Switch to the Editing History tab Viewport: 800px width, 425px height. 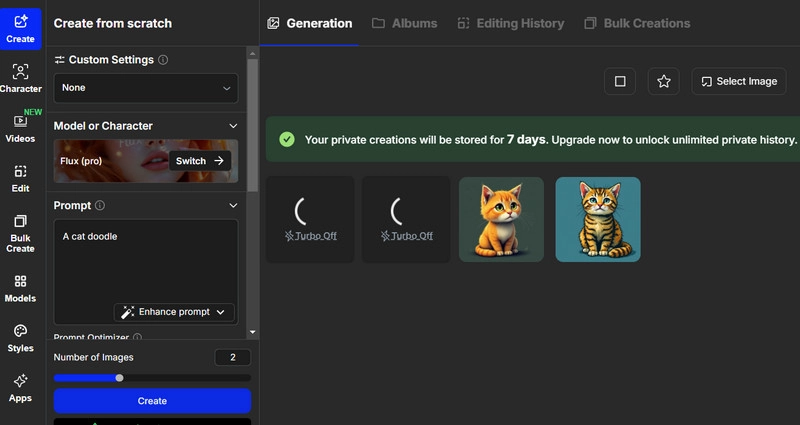pos(510,23)
